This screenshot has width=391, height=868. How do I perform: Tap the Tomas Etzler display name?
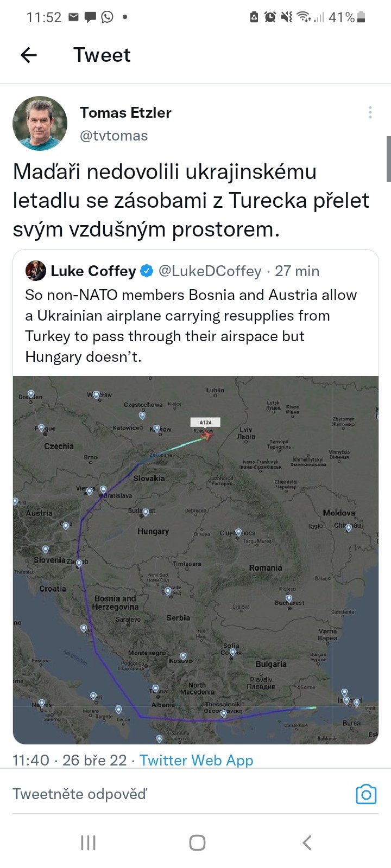coord(125,112)
